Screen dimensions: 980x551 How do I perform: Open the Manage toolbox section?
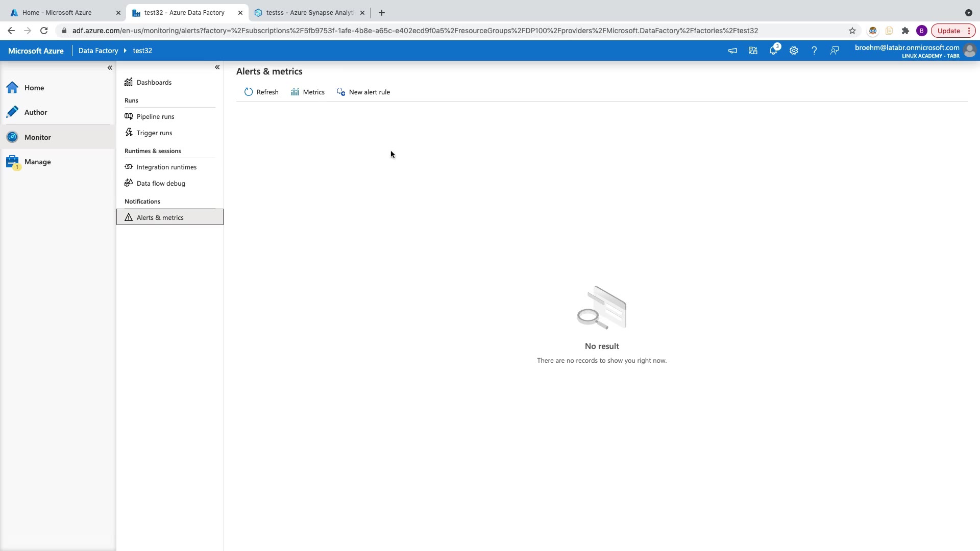tap(37, 162)
